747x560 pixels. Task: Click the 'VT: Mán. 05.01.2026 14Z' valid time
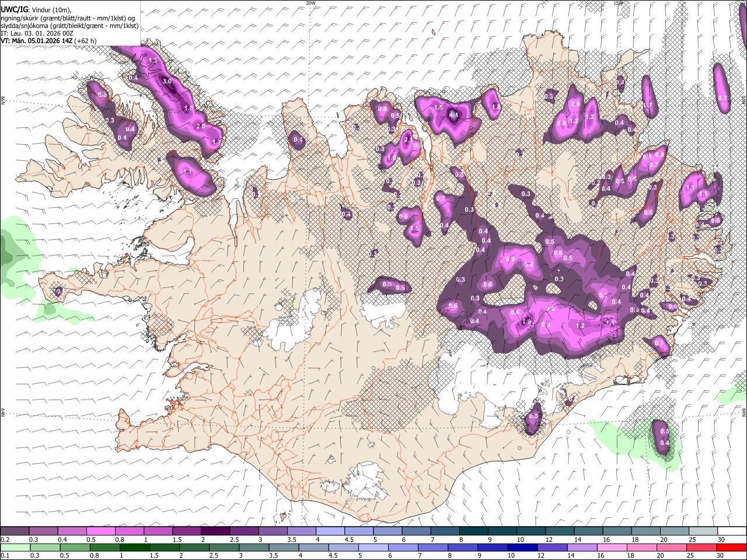37,41
